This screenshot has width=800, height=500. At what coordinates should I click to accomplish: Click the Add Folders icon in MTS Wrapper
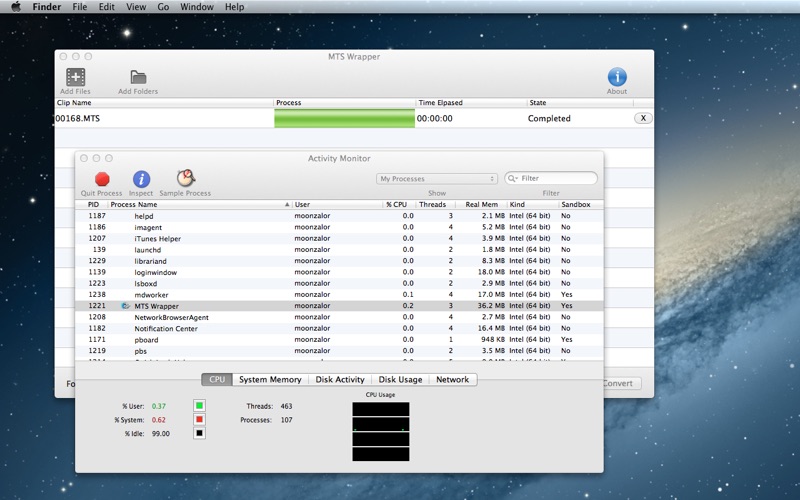tap(138, 77)
